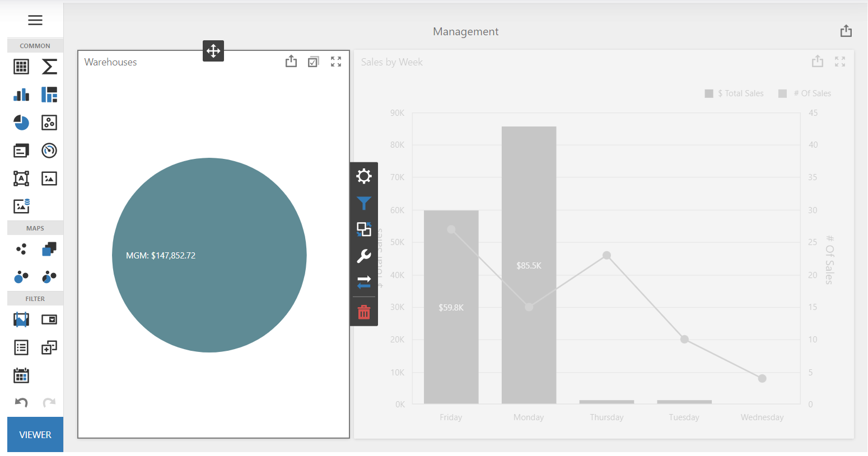This screenshot has height=456, width=868.
Task: Toggle the # Of Sales legend series
Action: [x=805, y=93]
